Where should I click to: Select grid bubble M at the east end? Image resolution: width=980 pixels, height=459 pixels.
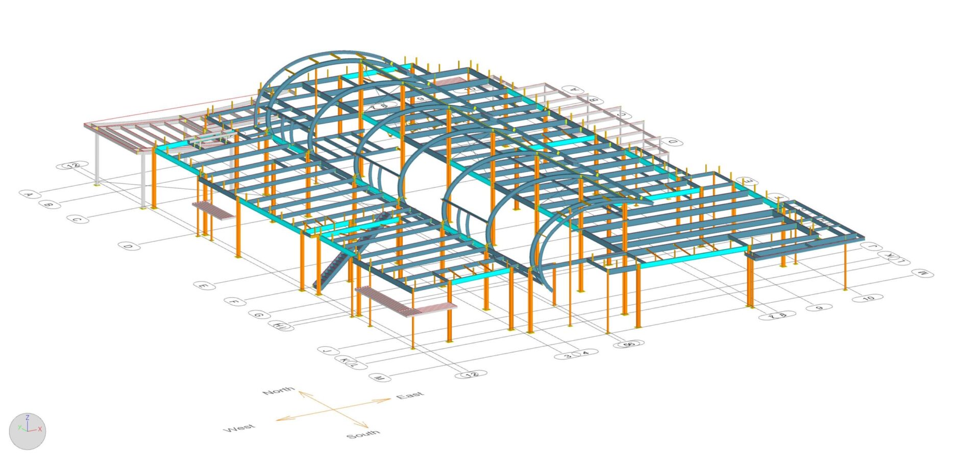tap(923, 273)
